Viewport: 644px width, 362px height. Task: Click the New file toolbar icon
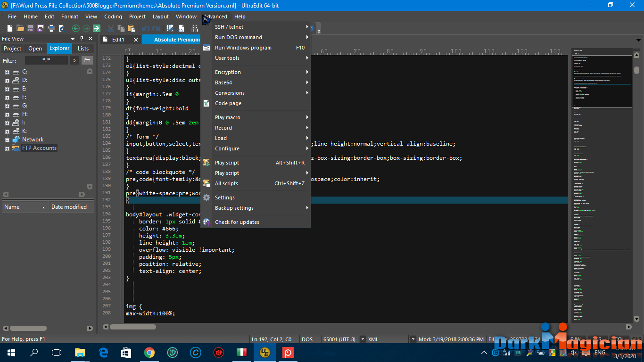point(10,28)
